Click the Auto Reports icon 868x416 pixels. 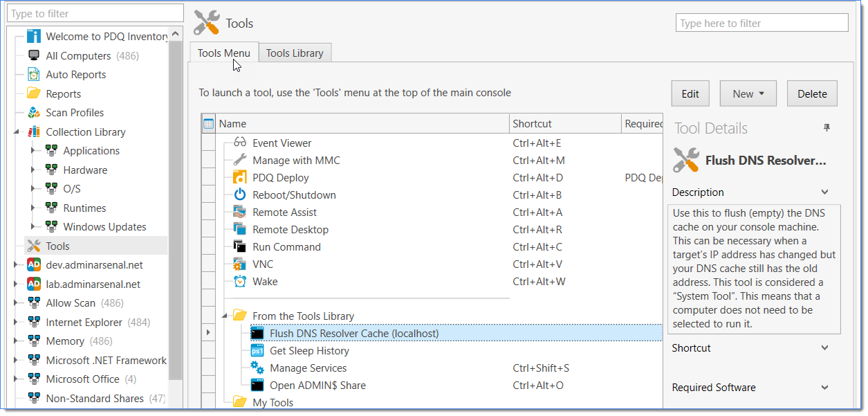[x=34, y=75]
